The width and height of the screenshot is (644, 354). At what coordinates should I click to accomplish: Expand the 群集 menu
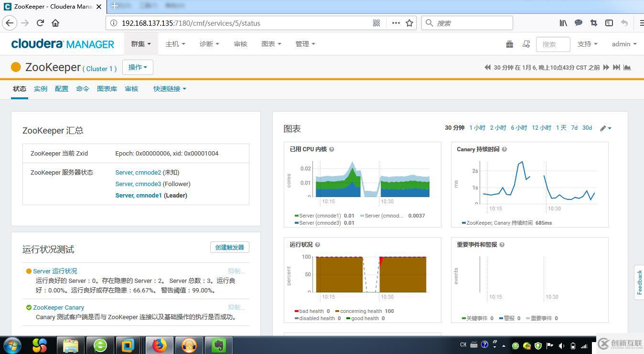point(141,44)
